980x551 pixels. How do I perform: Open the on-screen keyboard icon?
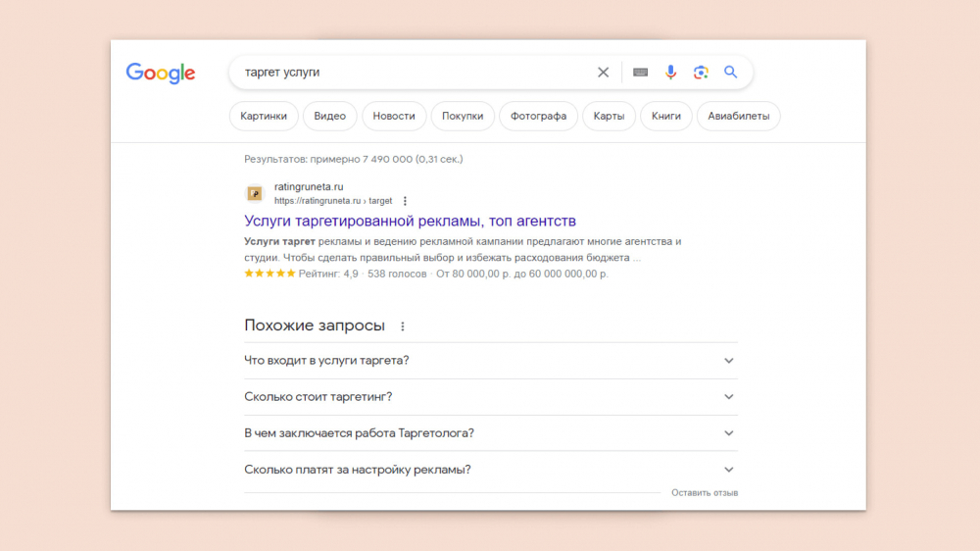coord(640,73)
